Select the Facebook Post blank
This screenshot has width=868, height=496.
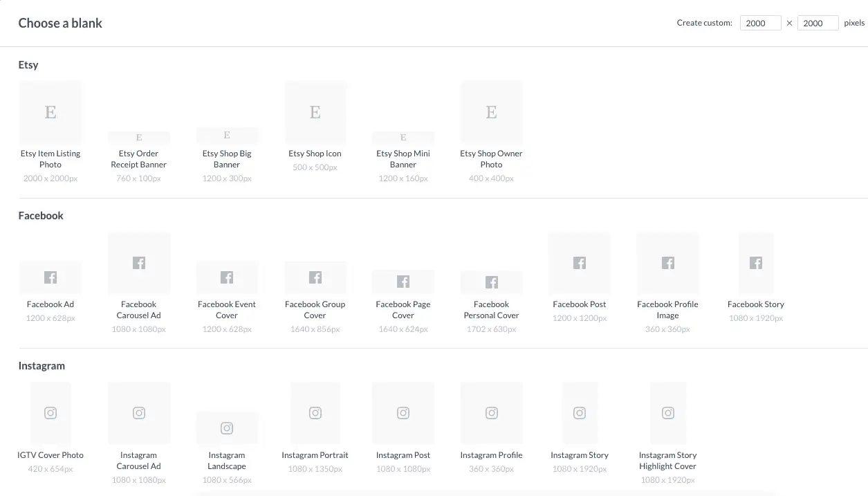(580, 263)
